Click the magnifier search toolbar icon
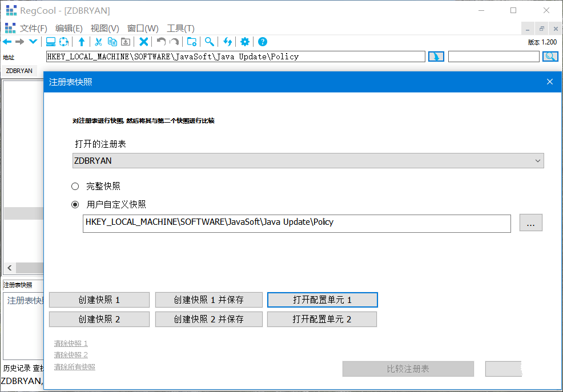 (x=210, y=42)
